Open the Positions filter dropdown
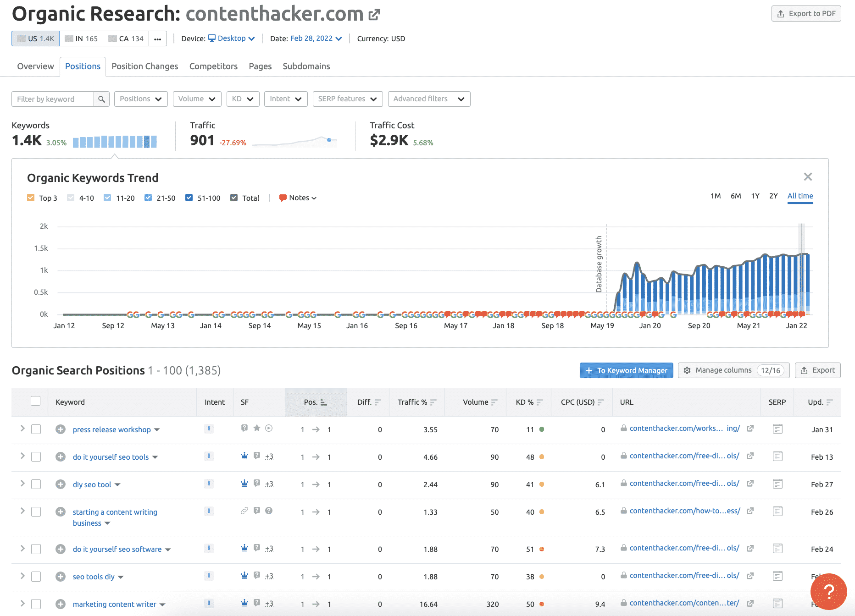 pyautogui.click(x=141, y=99)
